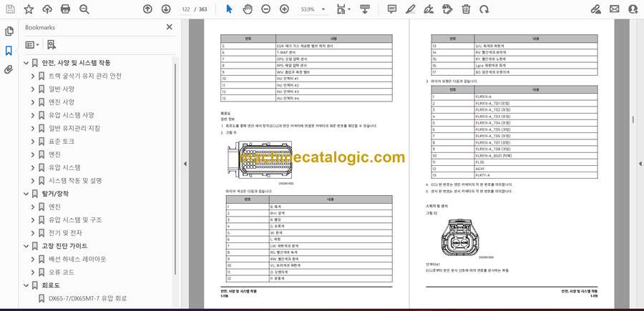This screenshot has height=311, width=644.
Task: Open the bookmark options menu dropdown
Action: point(32,45)
